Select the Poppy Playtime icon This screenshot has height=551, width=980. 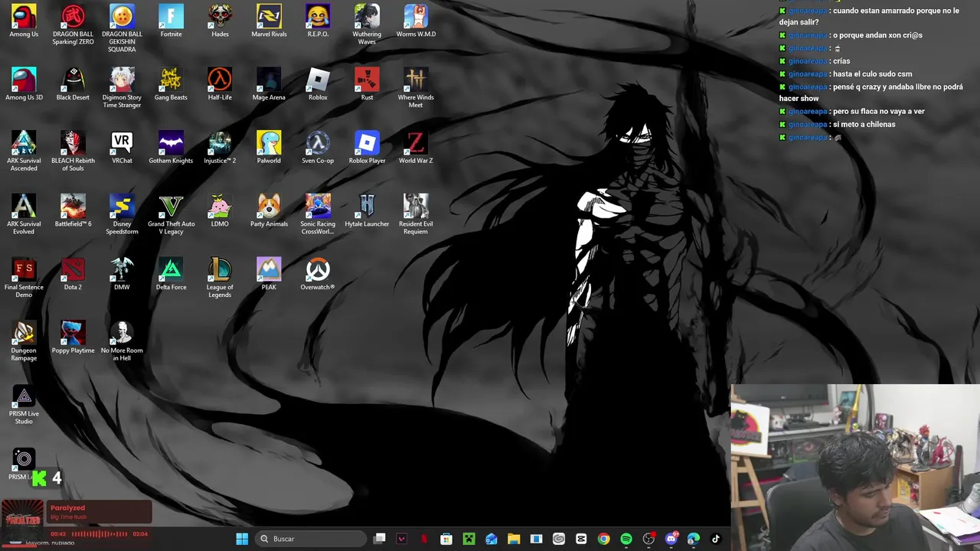click(73, 338)
